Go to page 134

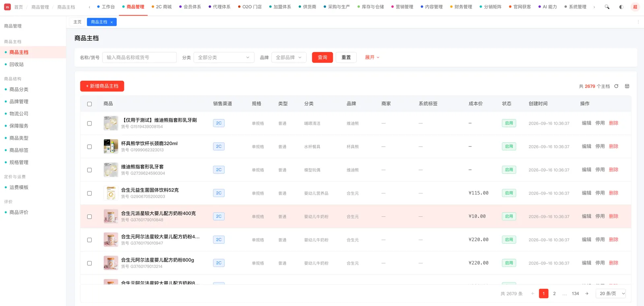click(576, 294)
